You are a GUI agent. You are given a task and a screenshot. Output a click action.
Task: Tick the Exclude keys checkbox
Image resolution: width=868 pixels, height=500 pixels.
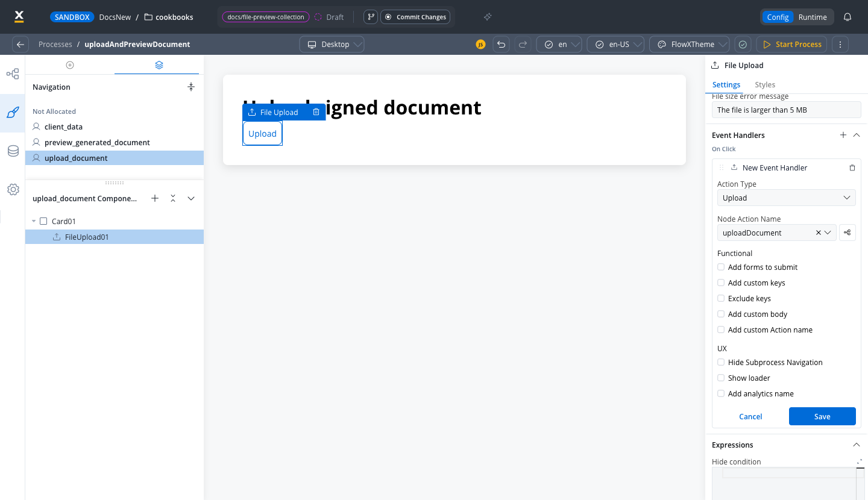pos(721,298)
